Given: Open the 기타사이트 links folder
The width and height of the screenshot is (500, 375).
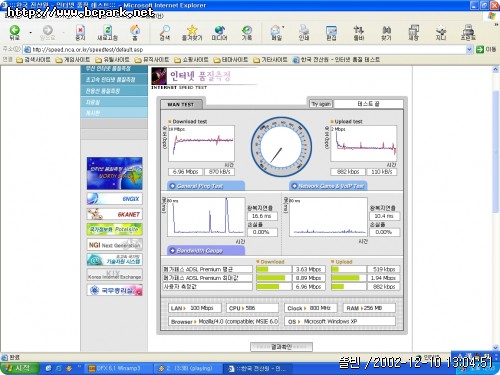Looking at the screenshot, I should [x=270, y=60].
